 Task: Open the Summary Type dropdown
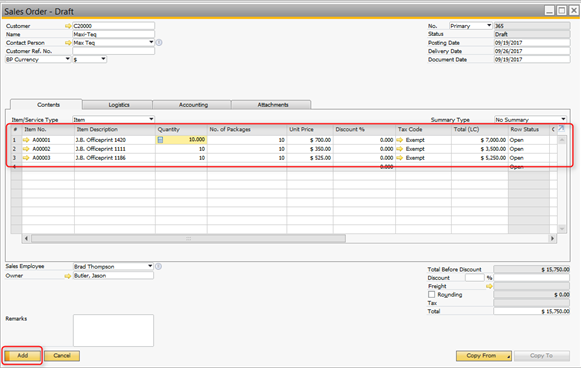563,119
